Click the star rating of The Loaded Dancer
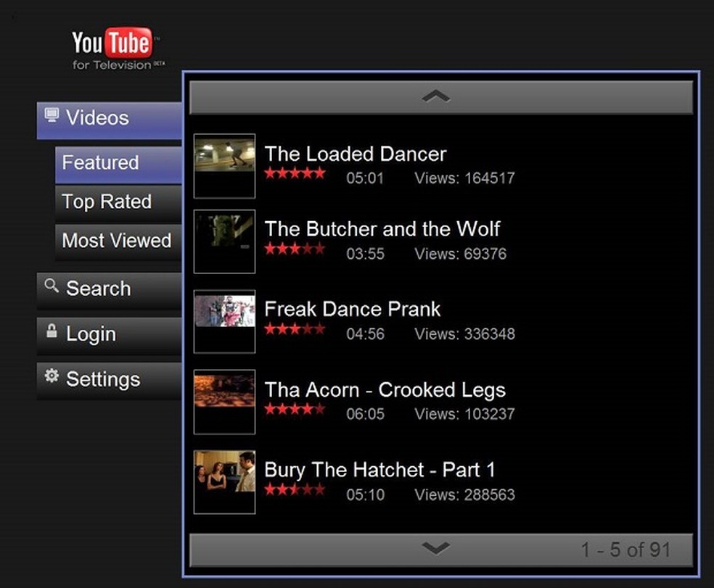The image size is (714, 588). point(295,173)
